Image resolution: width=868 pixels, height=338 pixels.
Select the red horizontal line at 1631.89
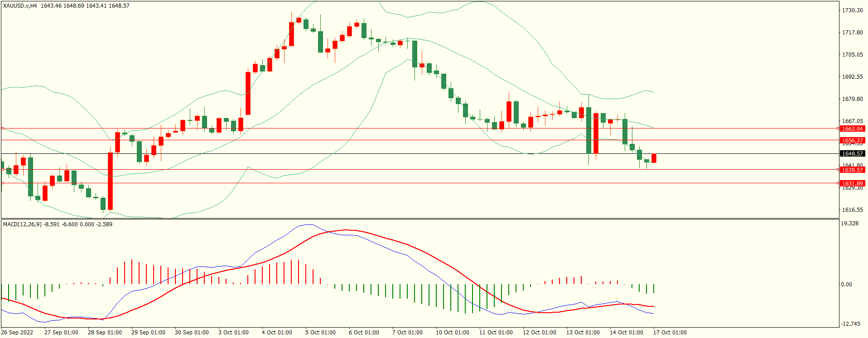420,183
